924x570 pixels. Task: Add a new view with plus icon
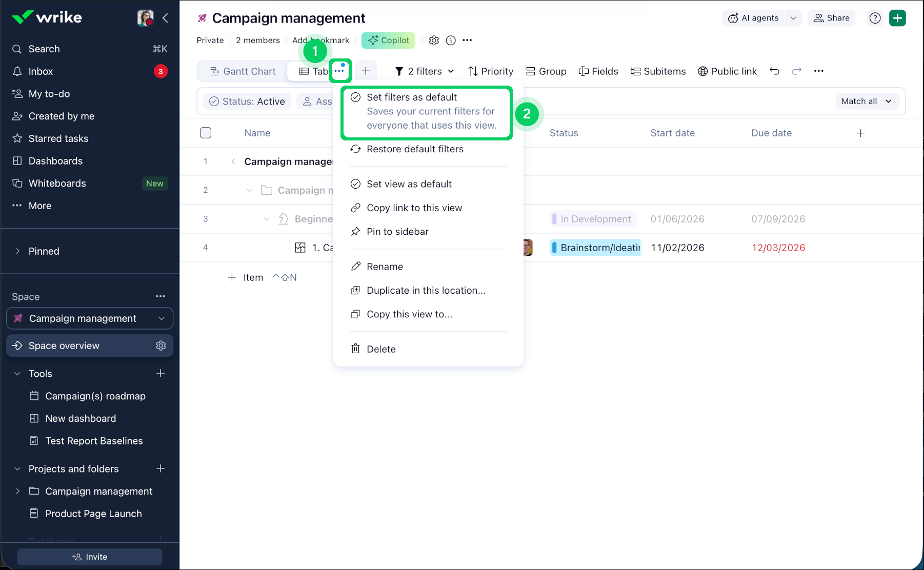(366, 71)
